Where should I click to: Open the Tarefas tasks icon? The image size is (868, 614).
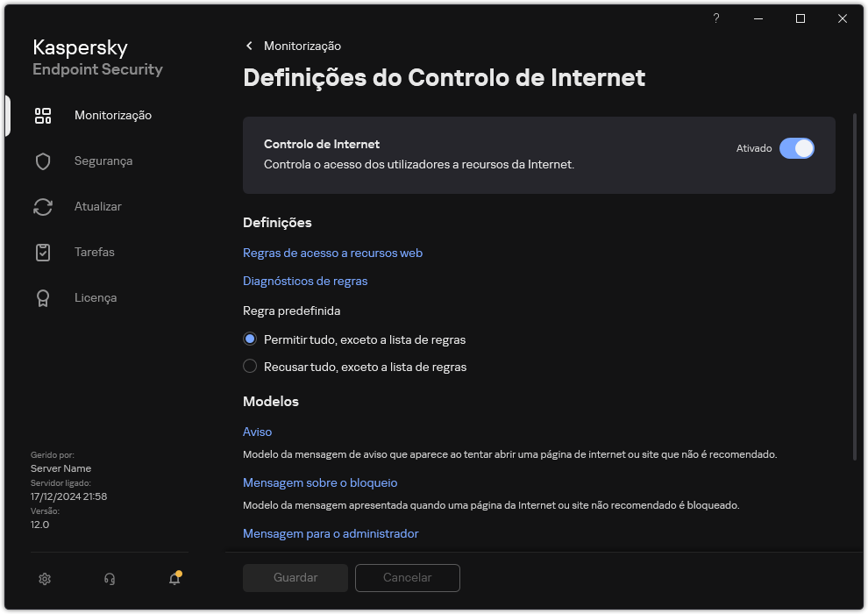tap(43, 252)
